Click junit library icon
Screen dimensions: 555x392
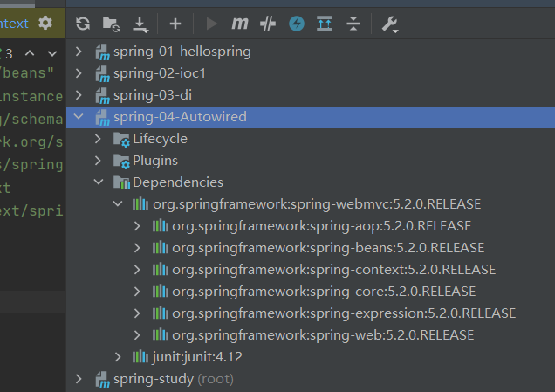140,356
